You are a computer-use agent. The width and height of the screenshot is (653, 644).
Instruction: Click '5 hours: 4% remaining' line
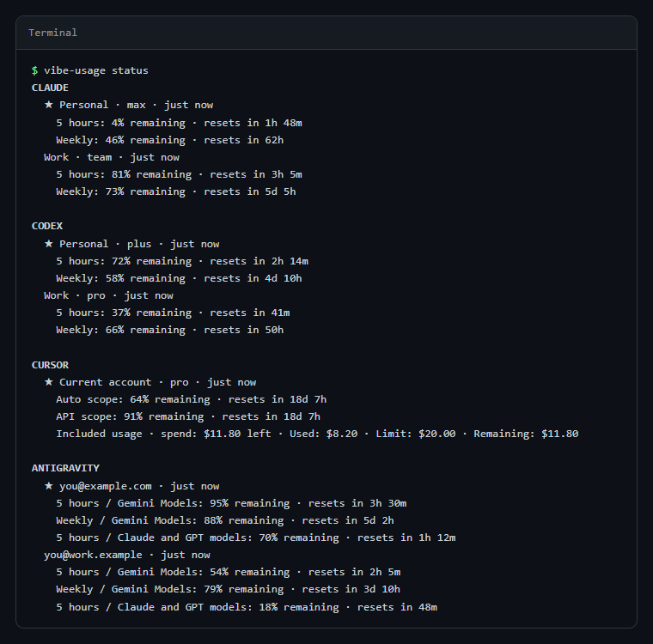[x=179, y=123]
